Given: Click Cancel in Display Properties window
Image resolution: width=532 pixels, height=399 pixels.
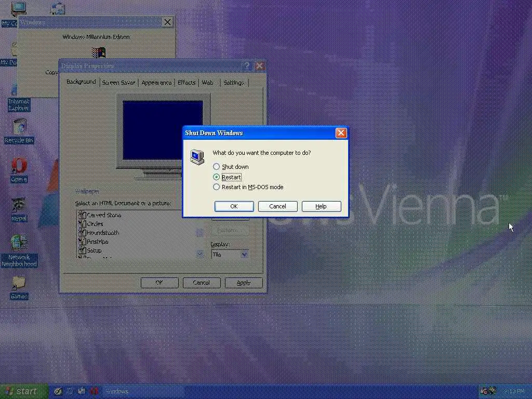Looking at the screenshot, I should pyautogui.click(x=202, y=283).
